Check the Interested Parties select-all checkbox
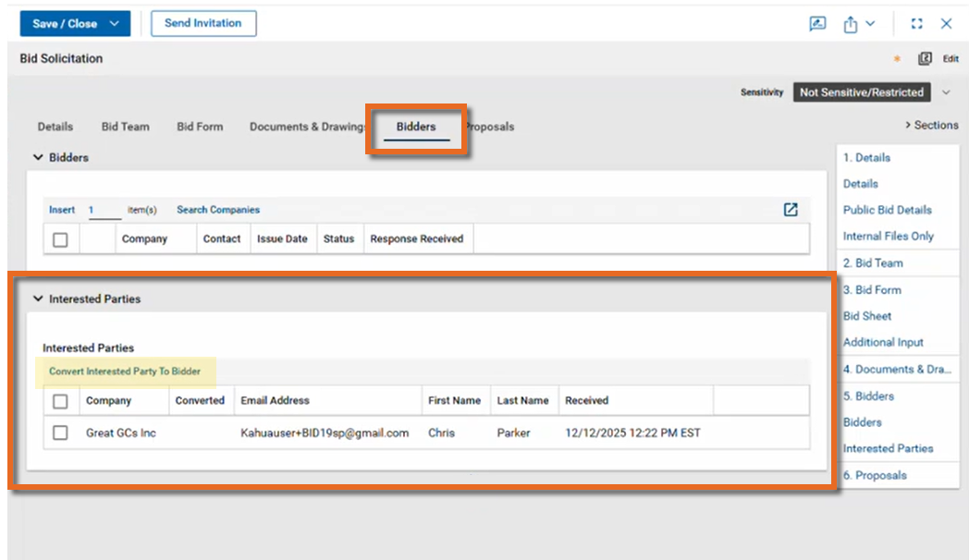This screenshot has height=560, width=969. (60, 401)
